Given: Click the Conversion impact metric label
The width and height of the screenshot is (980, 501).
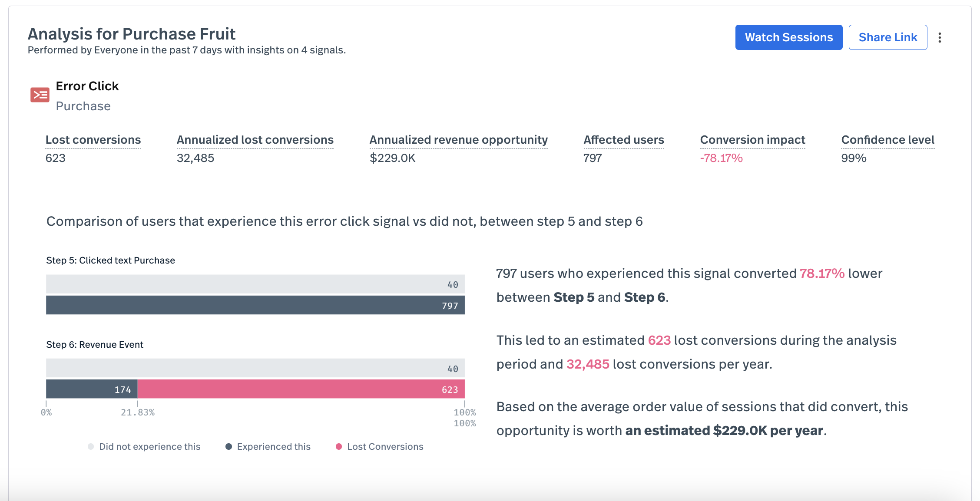Looking at the screenshot, I should click(752, 140).
